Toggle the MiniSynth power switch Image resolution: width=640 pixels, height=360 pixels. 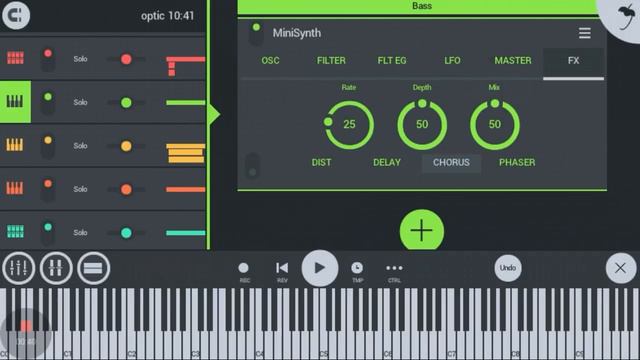pyautogui.click(x=256, y=34)
